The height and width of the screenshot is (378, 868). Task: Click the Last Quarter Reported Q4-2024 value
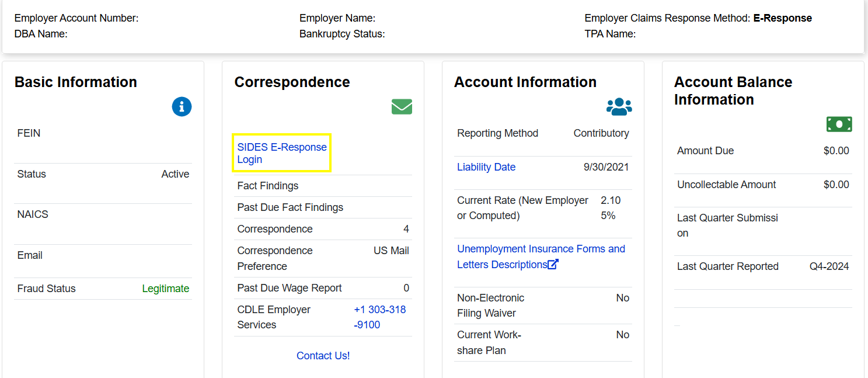(x=828, y=266)
